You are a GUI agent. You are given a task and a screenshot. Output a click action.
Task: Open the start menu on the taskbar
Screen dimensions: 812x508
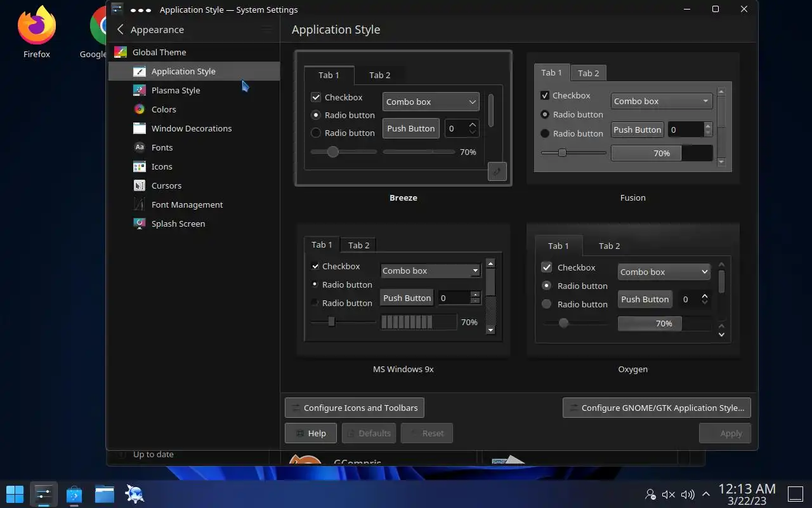coord(15,493)
